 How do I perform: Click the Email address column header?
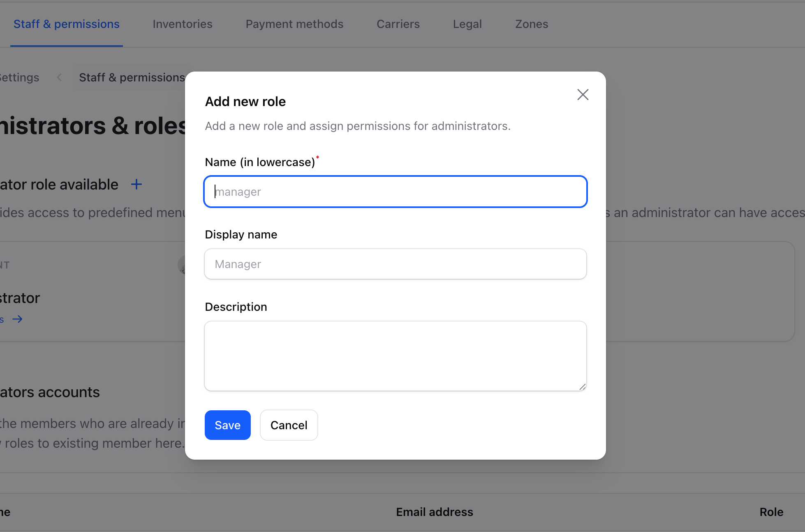coord(435,512)
